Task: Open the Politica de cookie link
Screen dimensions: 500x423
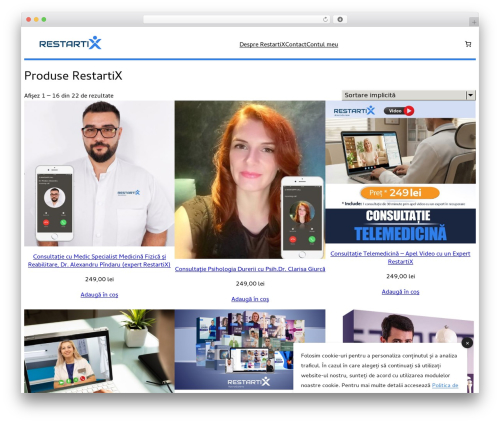Action: (x=445, y=385)
